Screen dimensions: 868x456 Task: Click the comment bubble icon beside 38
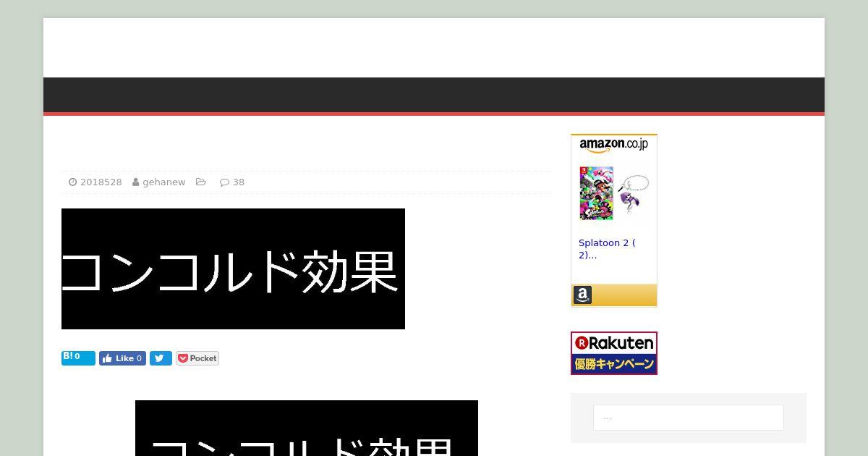[224, 182]
